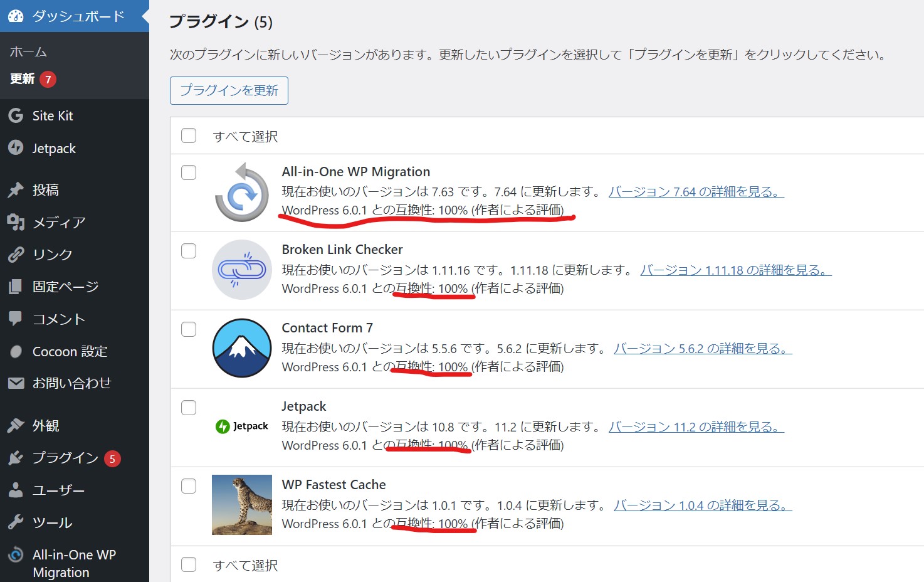Open 外観 menu label
Viewport: 924px width, 582px height.
point(46,426)
